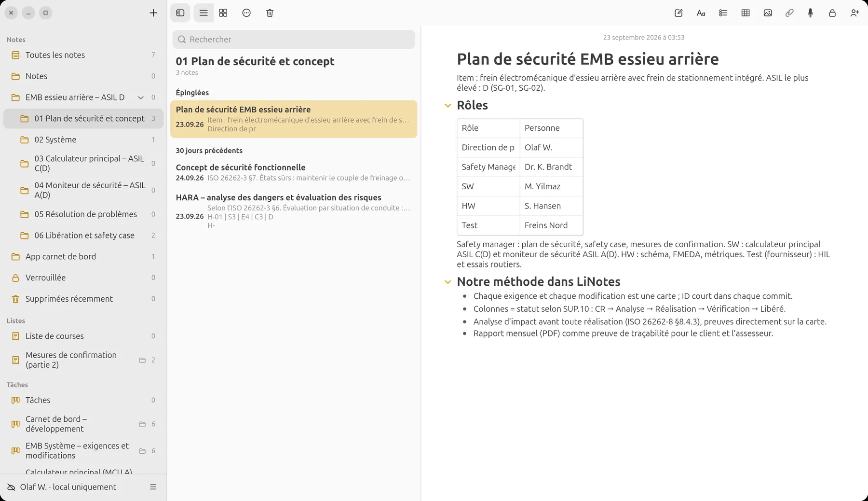Click the plus icon to add new folder
The height and width of the screenshot is (501, 868).
tap(153, 13)
